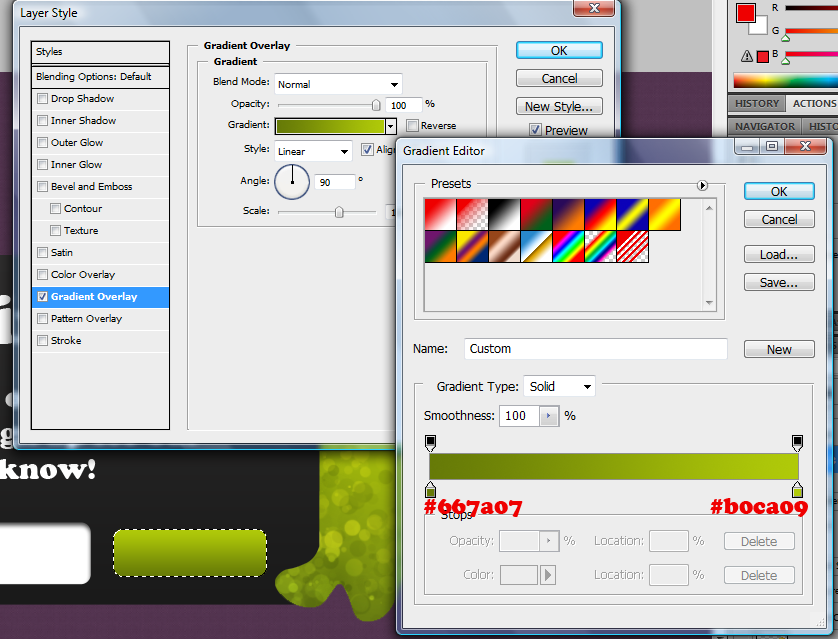Click the Save... gradients button
838x639 pixels.
coord(779,282)
